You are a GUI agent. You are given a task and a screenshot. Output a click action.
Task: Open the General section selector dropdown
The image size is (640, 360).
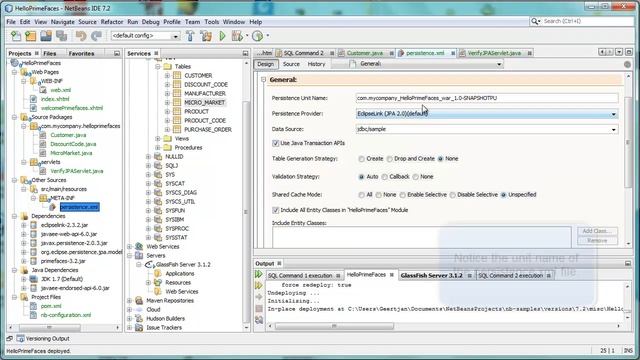click(499, 64)
